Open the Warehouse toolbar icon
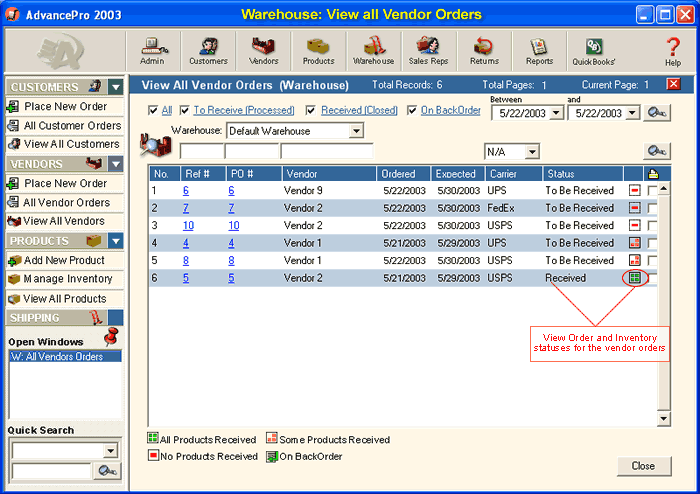The height and width of the screenshot is (494, 700). point(374,51)
